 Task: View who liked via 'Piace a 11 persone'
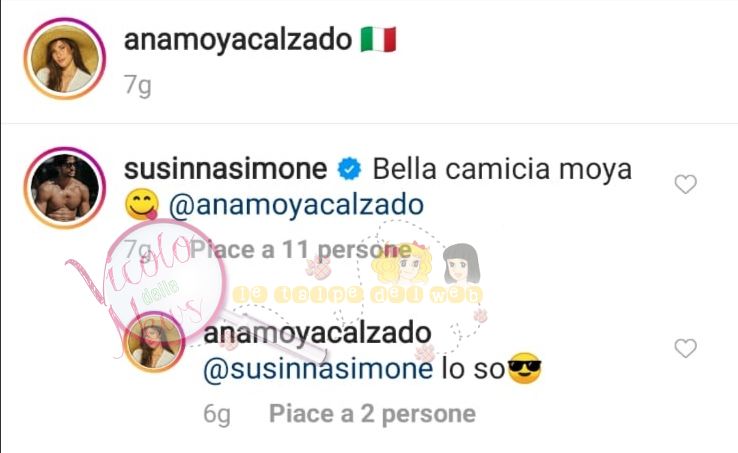point(300,250)
